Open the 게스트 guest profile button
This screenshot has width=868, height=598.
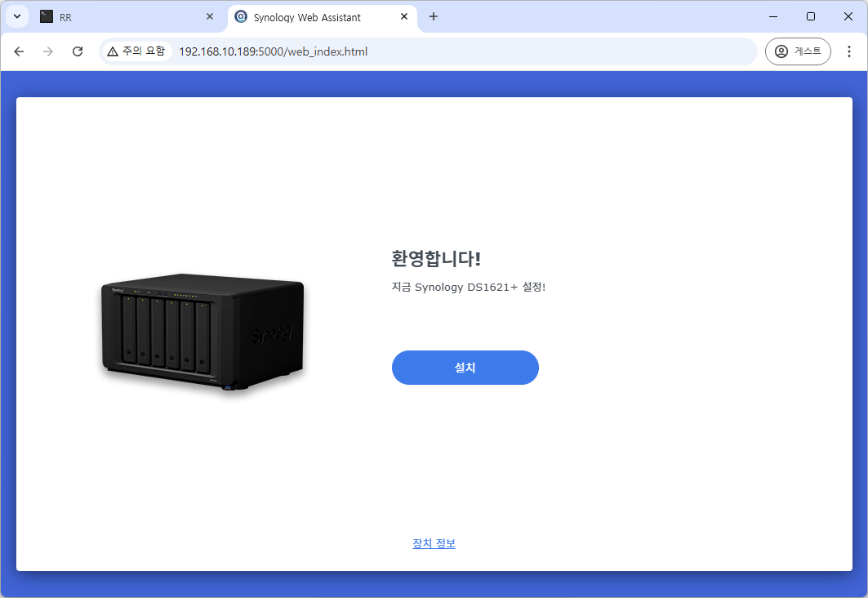point(798,51)
